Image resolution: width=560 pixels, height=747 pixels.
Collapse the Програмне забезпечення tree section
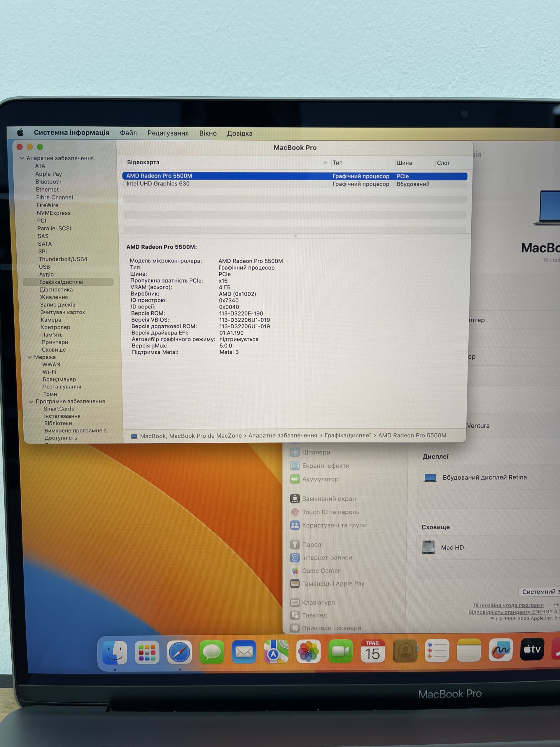[32, 402]
